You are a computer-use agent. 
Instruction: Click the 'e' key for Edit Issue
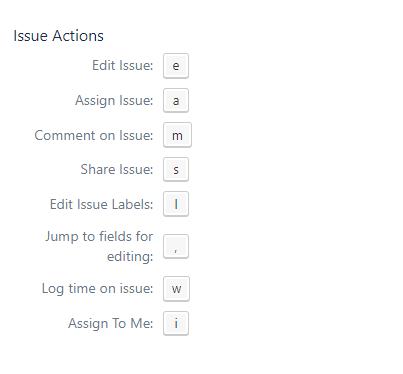click(x=176, y=66)
